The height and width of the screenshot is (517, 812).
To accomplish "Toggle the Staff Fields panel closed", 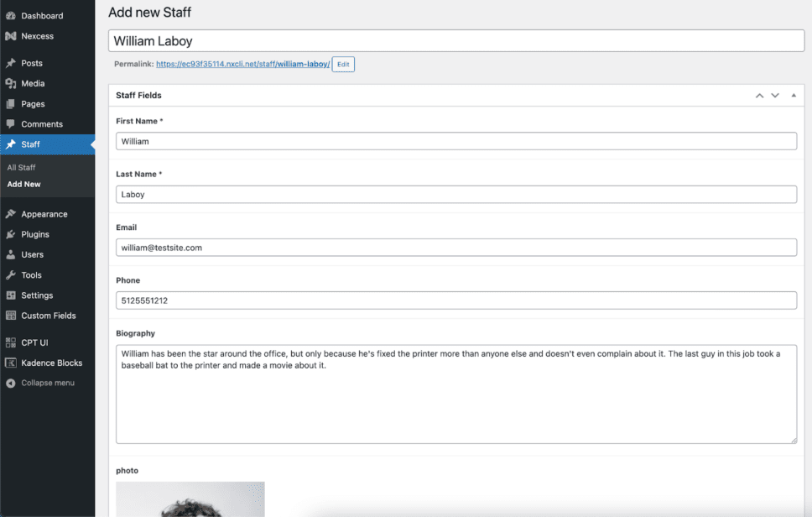I will coord(794,95).
